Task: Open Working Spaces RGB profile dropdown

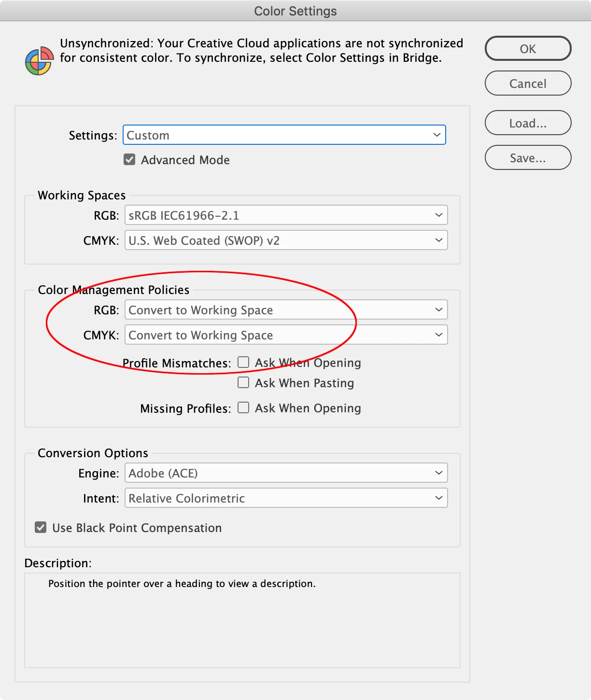Action: 286,215
